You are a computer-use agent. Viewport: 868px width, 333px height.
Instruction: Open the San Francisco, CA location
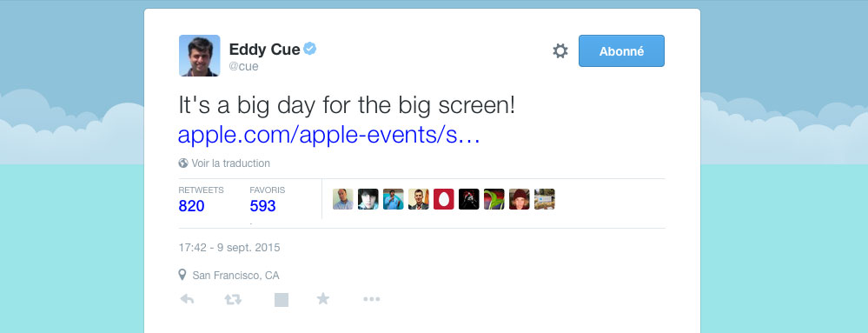pos(235,276)
